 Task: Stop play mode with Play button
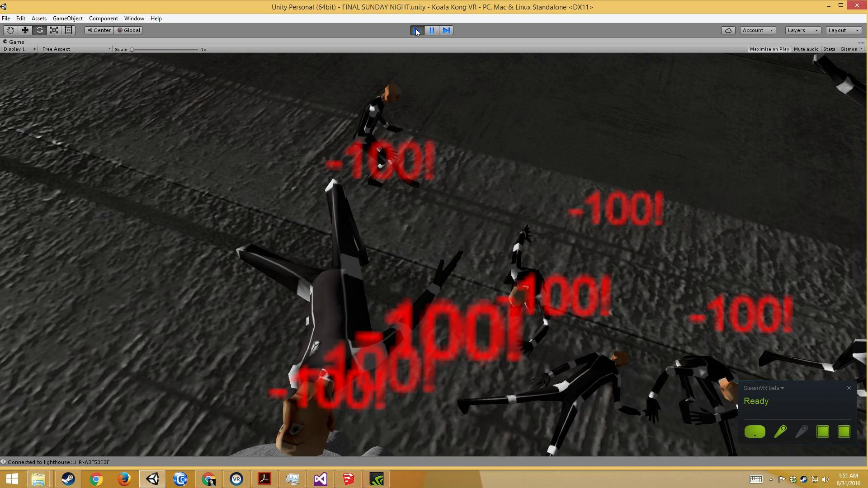click(417, 30)
